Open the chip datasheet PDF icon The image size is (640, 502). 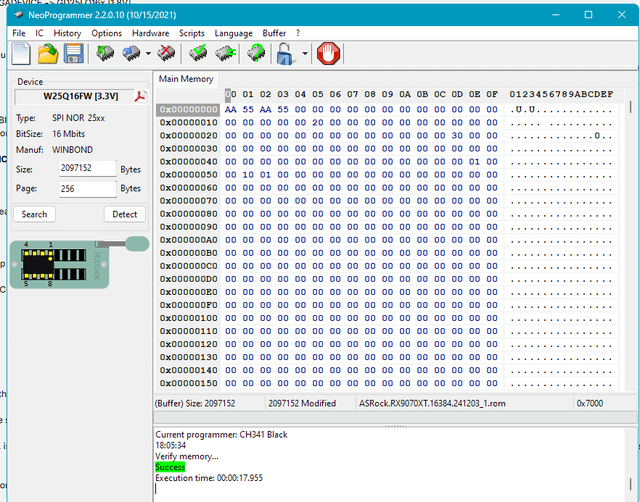pos(141,97)
